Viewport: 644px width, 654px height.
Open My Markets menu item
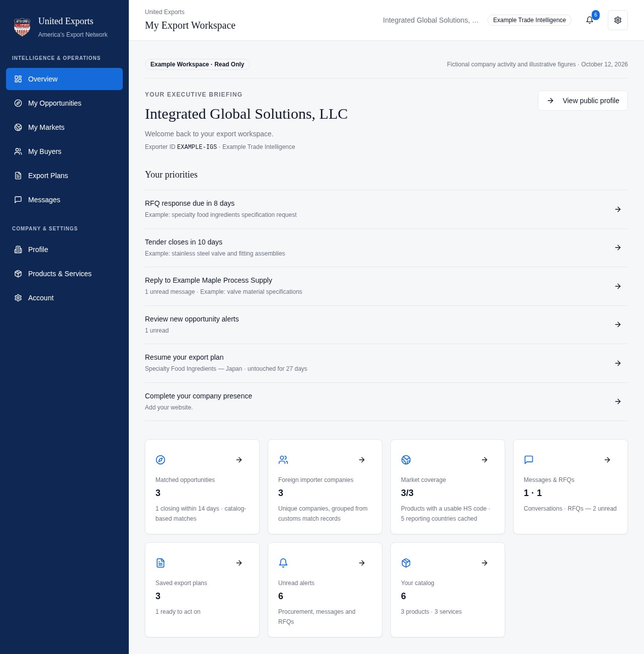[64, 127]
